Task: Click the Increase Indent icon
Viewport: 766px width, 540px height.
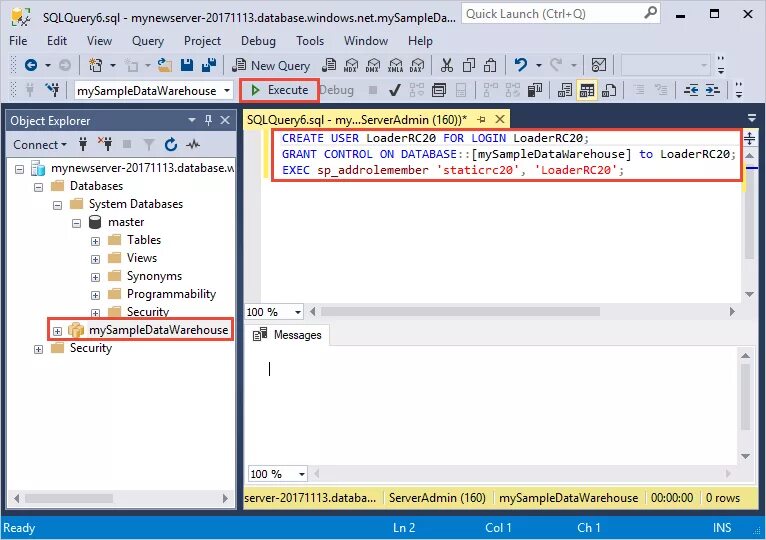Action: (x=712, y=90)
